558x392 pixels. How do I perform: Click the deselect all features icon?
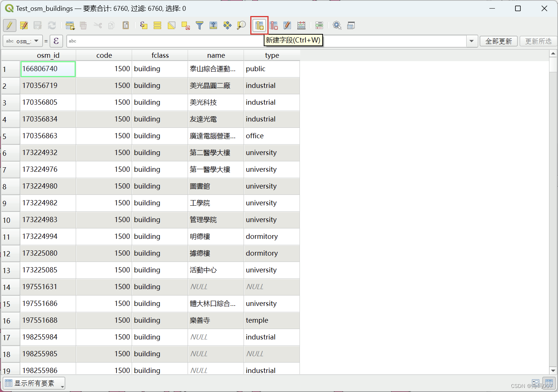(x=185, y=25)
